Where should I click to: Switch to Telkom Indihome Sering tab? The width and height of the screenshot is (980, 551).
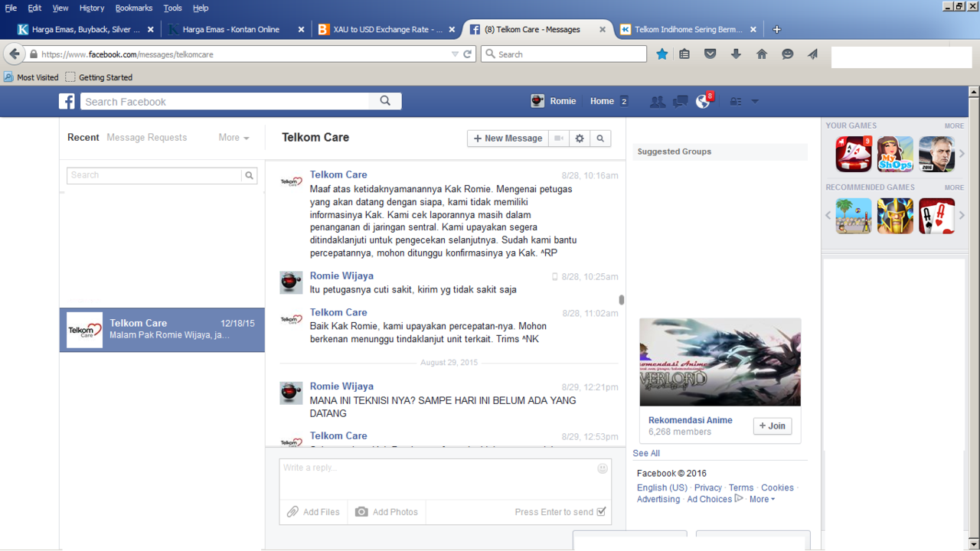click(688, 29)
